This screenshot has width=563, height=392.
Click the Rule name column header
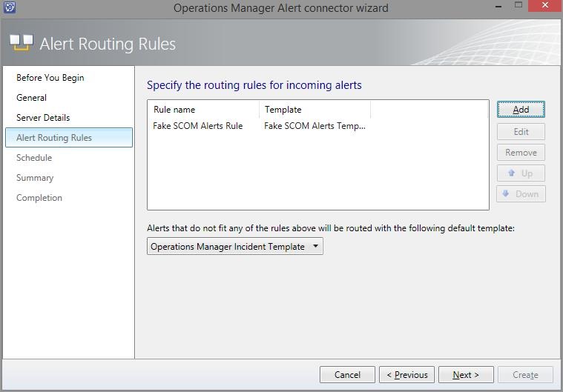coord(203,110)
